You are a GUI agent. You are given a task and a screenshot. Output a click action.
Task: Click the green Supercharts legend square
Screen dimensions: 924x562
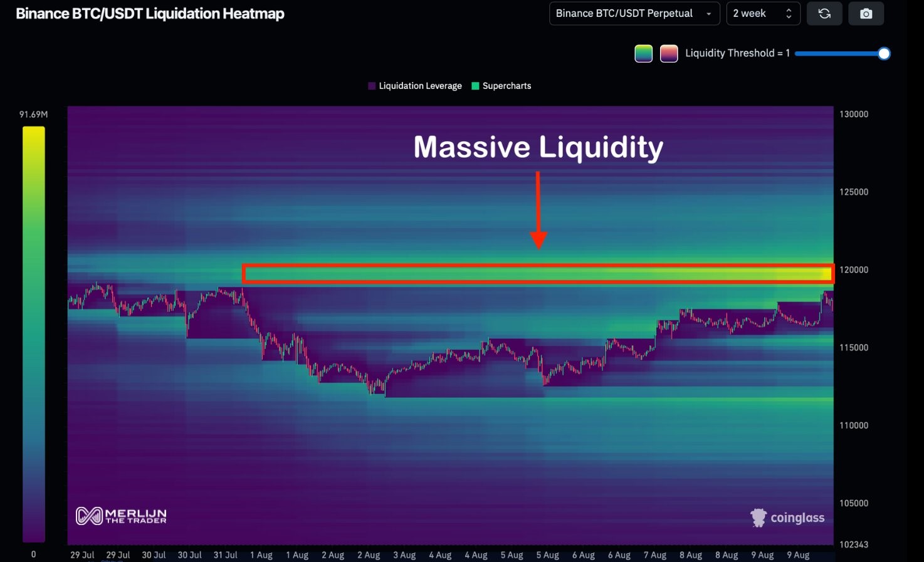click(474, 85)
